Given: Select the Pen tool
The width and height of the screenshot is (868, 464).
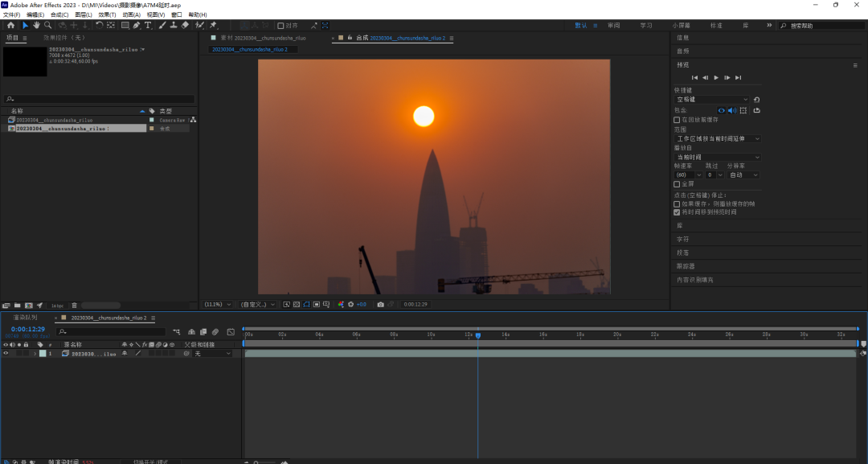Looking at the screenshot, I should click(137, 25).
